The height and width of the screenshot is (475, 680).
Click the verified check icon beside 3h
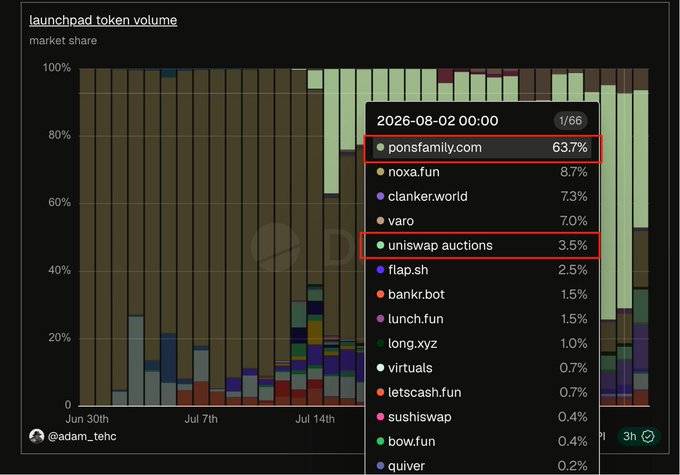648,436
